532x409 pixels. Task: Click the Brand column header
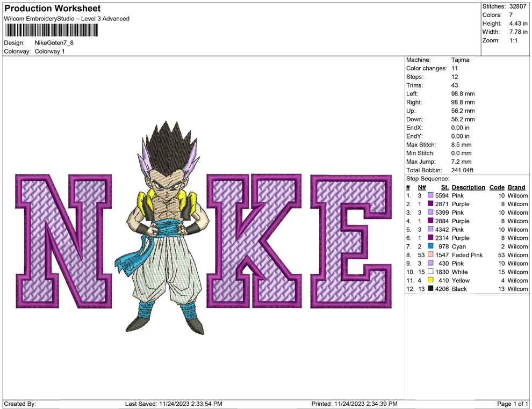tap(516, 187)
